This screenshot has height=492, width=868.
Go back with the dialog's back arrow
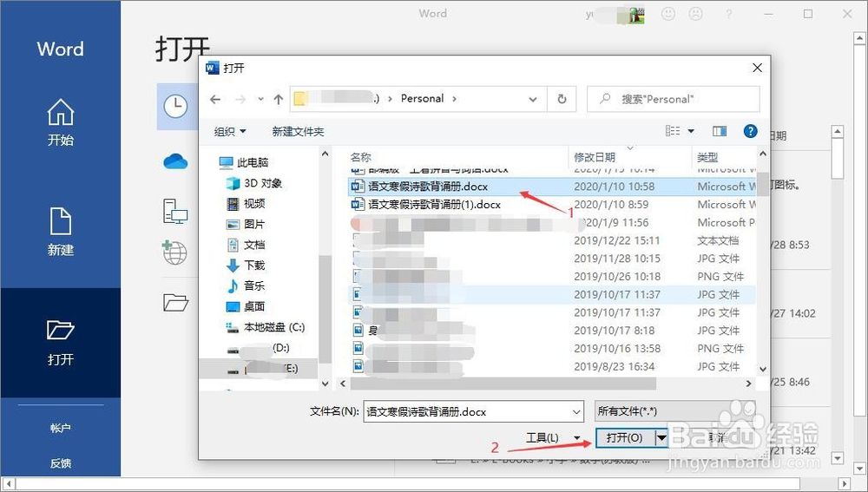pos(215,99)
